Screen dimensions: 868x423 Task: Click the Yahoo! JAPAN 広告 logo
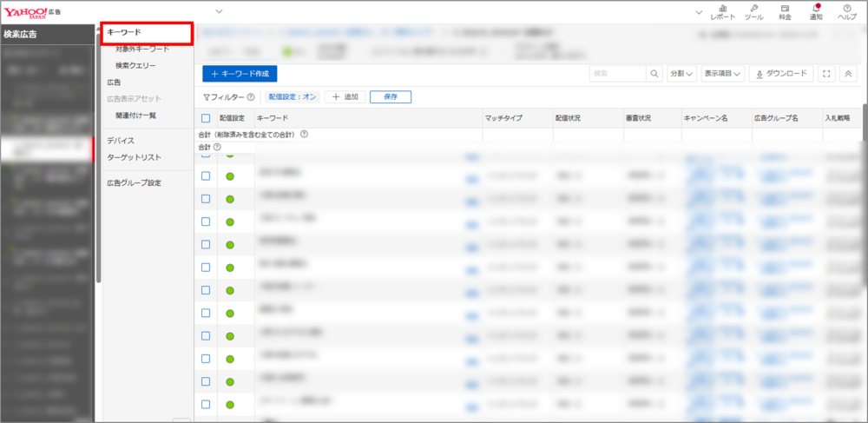point(36,11)
